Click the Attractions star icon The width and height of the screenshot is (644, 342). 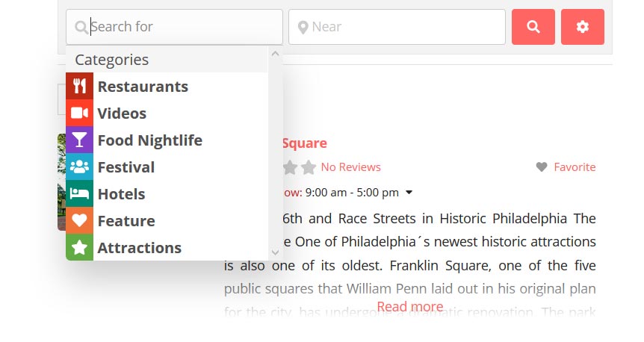pos(79,248)
